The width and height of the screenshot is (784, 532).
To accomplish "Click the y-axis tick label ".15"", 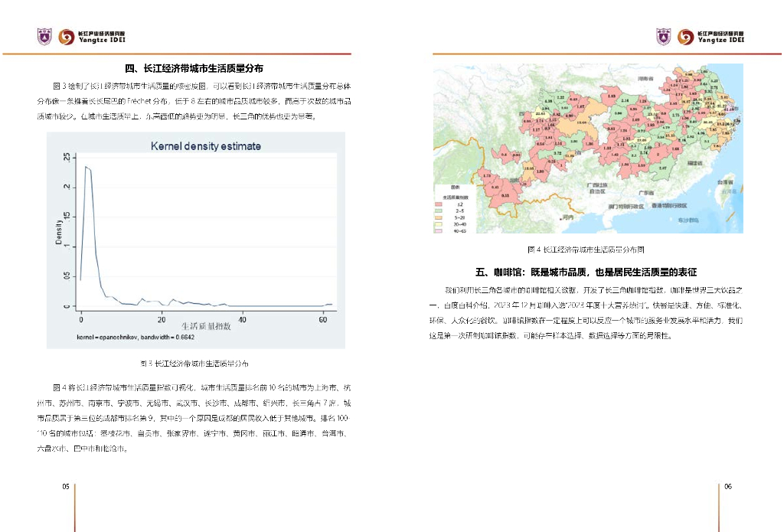I will [x=67, y=217].
